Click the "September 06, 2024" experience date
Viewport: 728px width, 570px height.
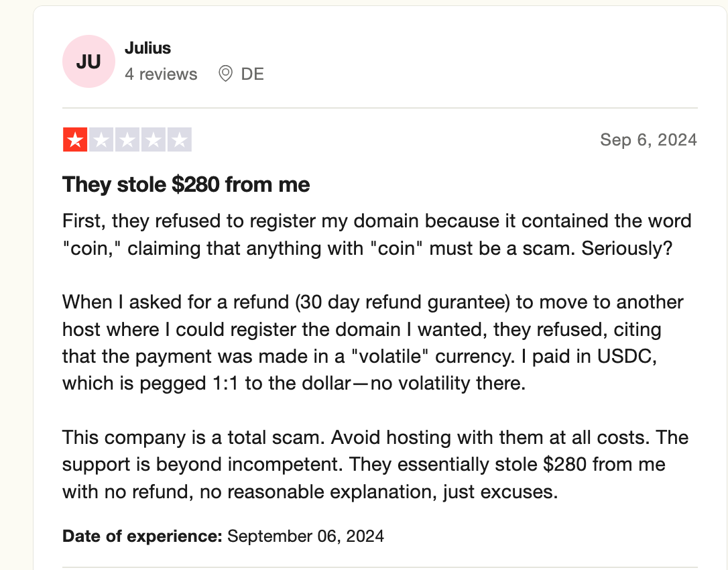(306, 536)
